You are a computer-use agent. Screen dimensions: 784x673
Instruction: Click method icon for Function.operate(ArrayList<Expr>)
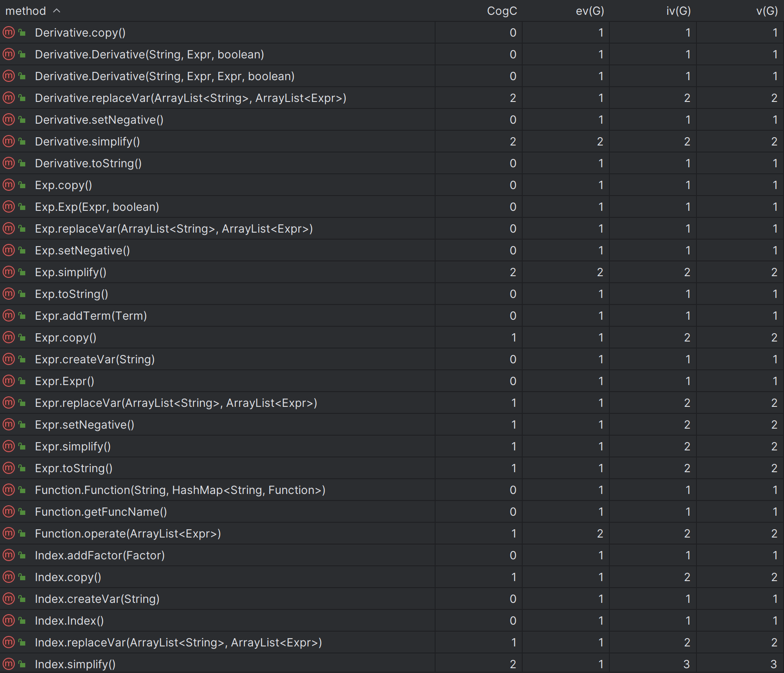[x=9, y=533]
